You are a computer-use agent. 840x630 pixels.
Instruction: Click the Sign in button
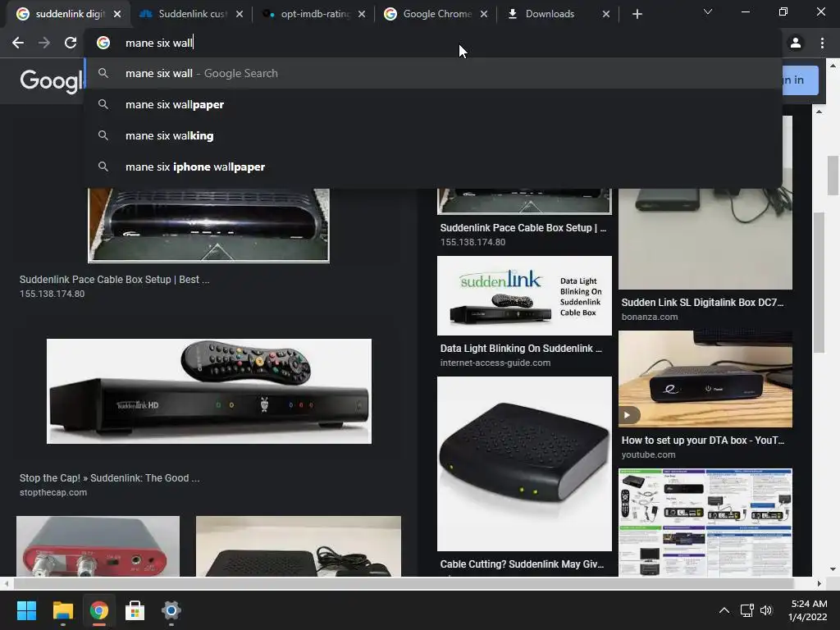[x=799, y=80]
